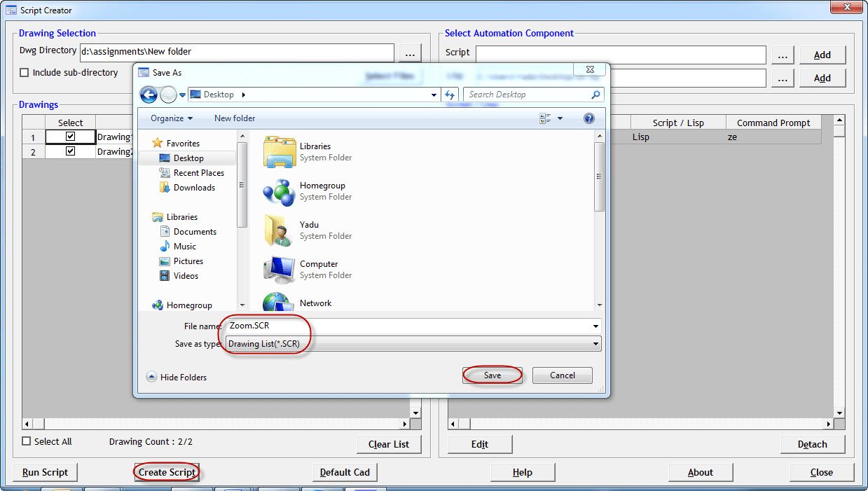Open the File name dropdown arrow
Image resolution: width=868 pixels, height=491 pixels.
click(x=595, y=326)
